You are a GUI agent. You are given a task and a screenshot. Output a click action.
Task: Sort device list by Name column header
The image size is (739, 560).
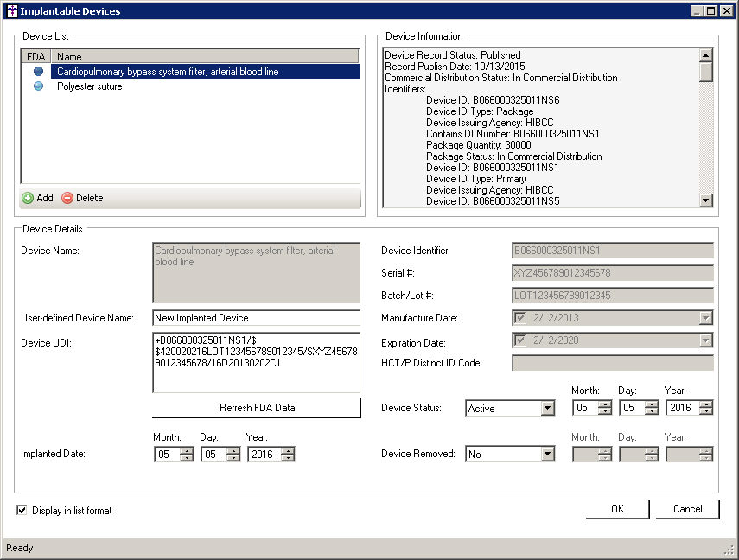(x=206, y=56)
